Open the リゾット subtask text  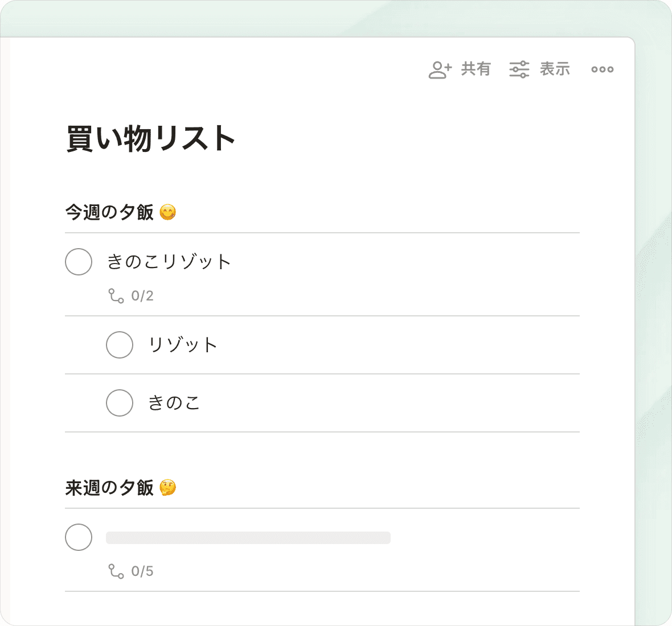point(183,345)
